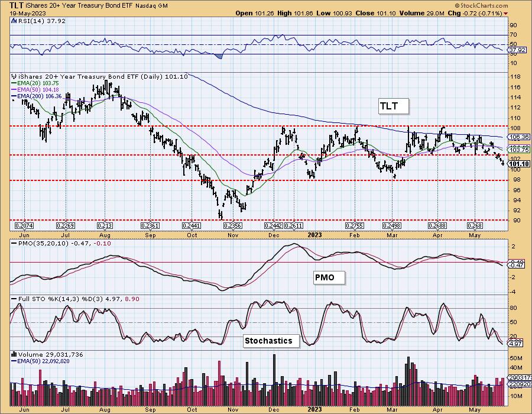Click the 0.2688 label near Apr
532x414 pixels.
pos(437,226)
